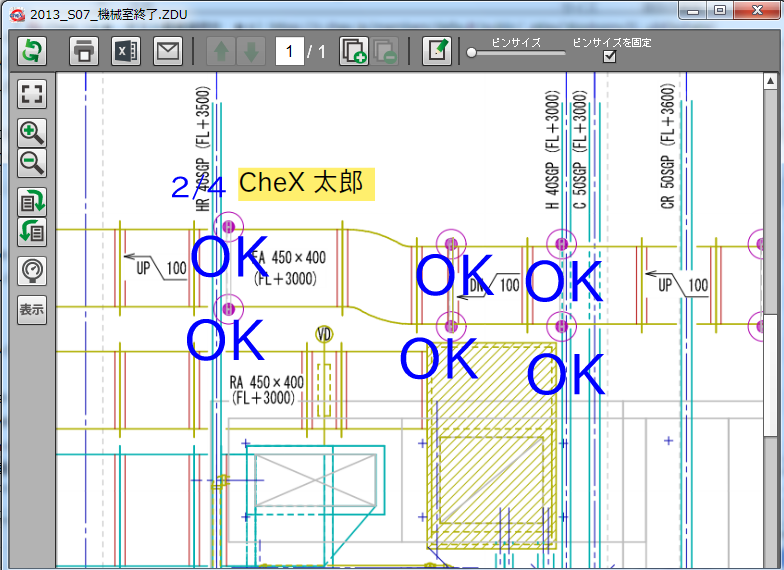The height and width of the screenshot is (570, 784).
Task: Click the green refresh icon in toolbar
Action: [x=33, y=51]
